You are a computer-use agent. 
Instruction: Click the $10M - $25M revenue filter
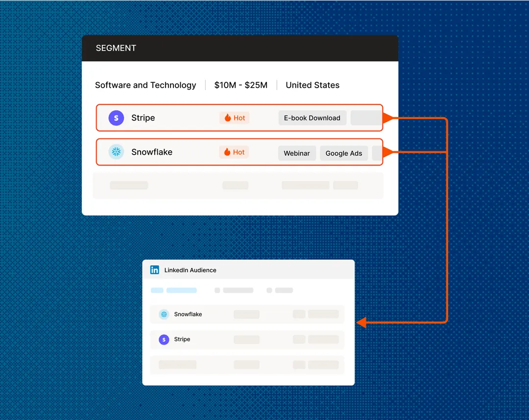pyautogui.click(x=241, y=85)
